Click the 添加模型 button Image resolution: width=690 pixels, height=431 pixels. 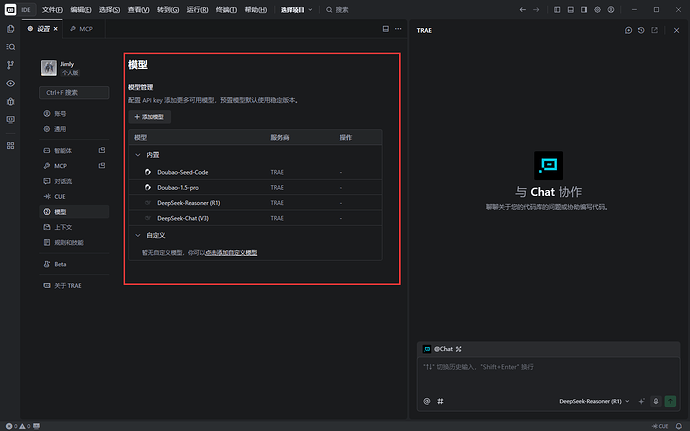[x=149, y=117]
